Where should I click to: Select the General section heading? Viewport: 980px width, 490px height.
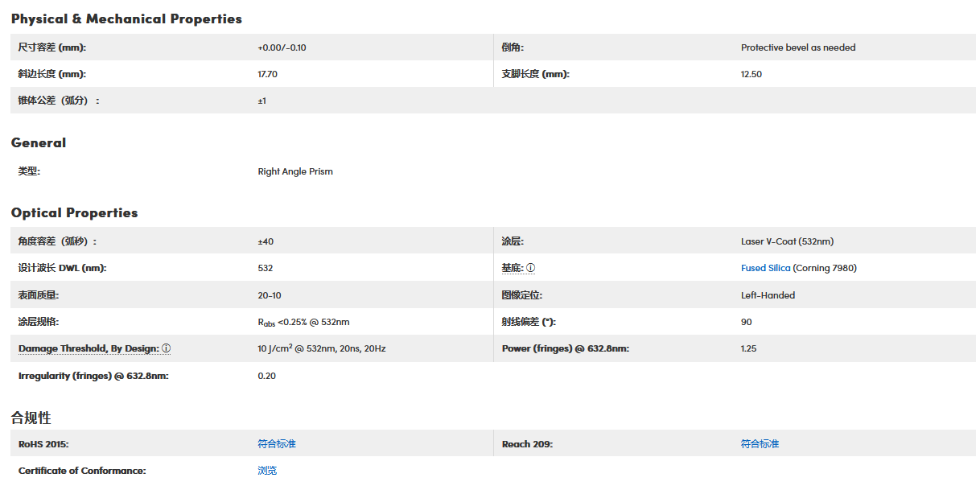pos(39,142)
